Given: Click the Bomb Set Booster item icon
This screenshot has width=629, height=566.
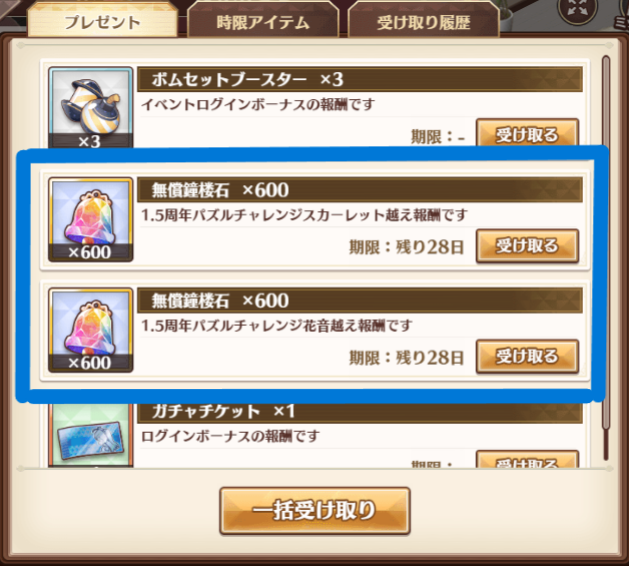Looking at the screenshot, I should click(x=91, y=107).
